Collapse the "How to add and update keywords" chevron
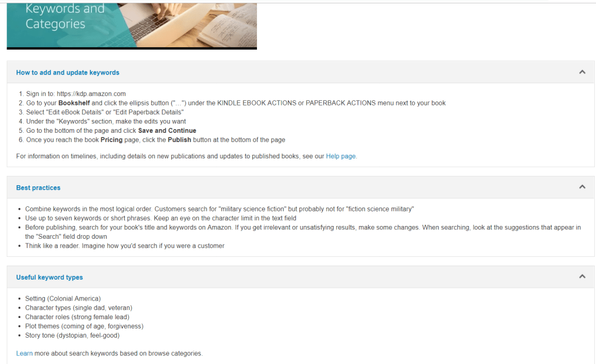Screen dimensions: 596x364 coord(581,72)
